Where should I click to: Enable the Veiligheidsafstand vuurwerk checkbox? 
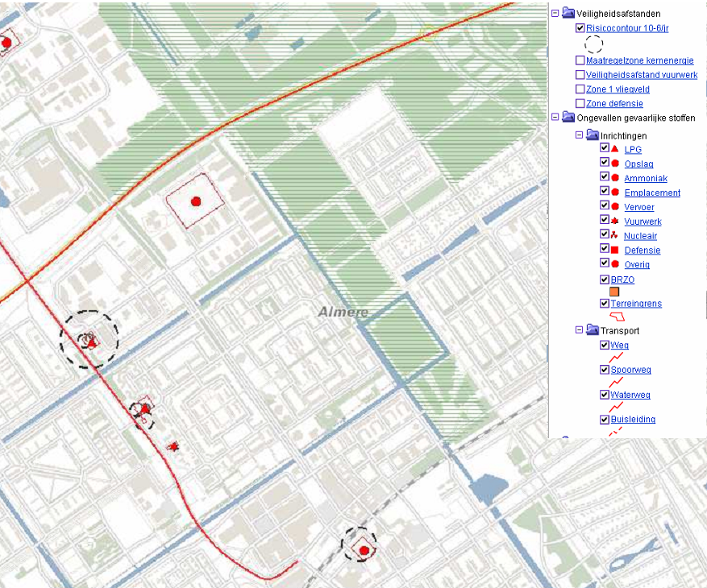click(x=580, y=74)
